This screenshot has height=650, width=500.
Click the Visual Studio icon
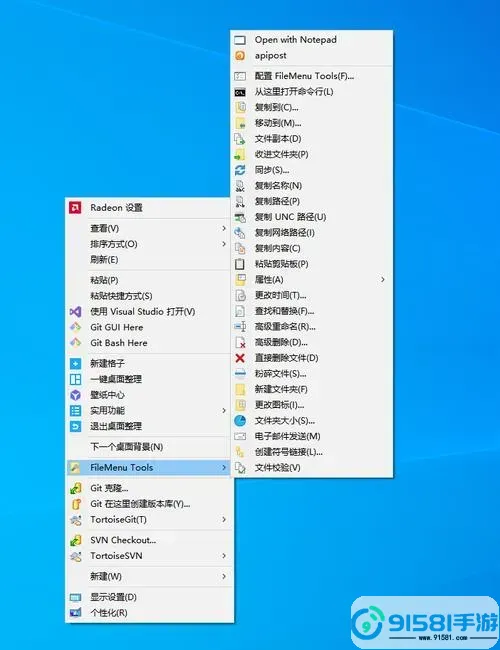tap(75, 311)
